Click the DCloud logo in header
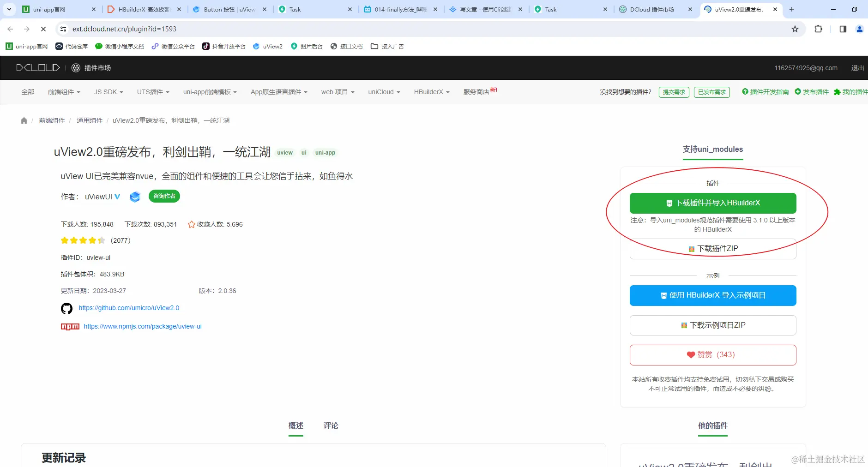868x467 pixels. 38,68
